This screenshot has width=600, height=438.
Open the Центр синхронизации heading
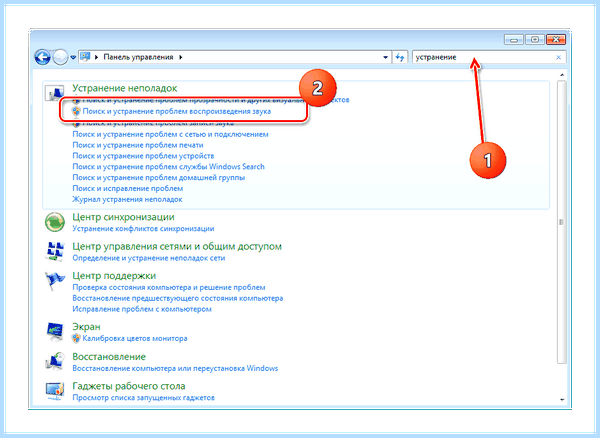(123, 217)
